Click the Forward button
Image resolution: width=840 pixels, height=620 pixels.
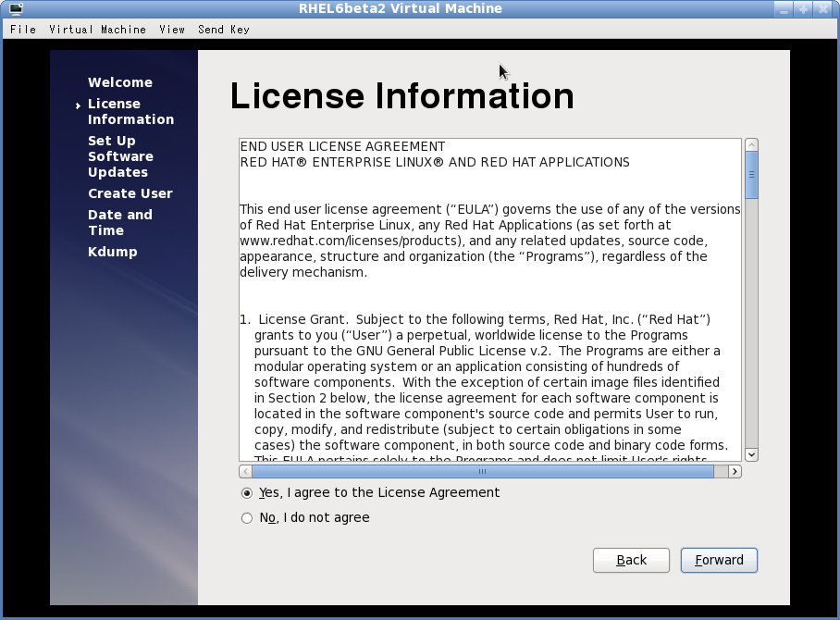coord(719,560)
